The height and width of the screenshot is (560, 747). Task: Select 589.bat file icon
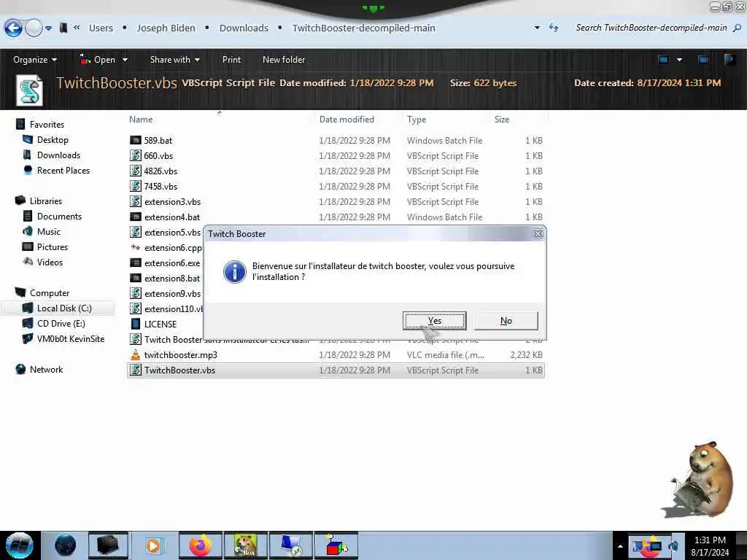click(136, 140)
